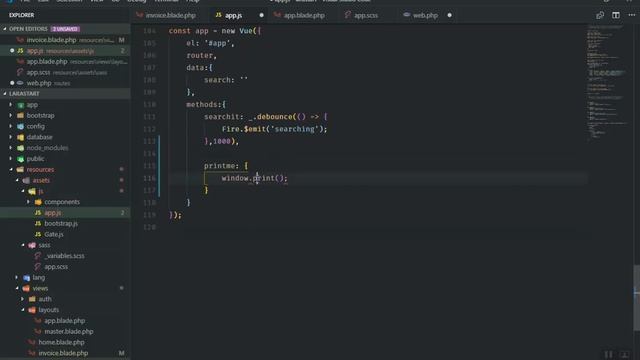This screenshot has height=360, width=640.
Task: Expand the config folder arrow
Action: pos(11,127)
